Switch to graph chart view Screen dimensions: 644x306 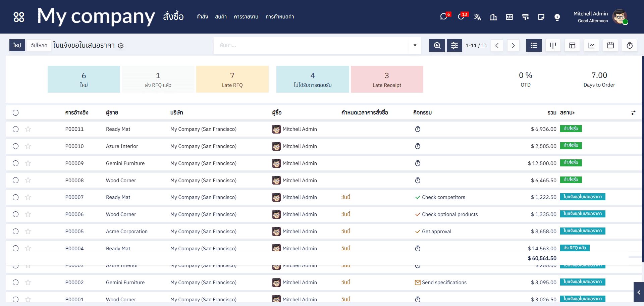(x=591, y=45)
